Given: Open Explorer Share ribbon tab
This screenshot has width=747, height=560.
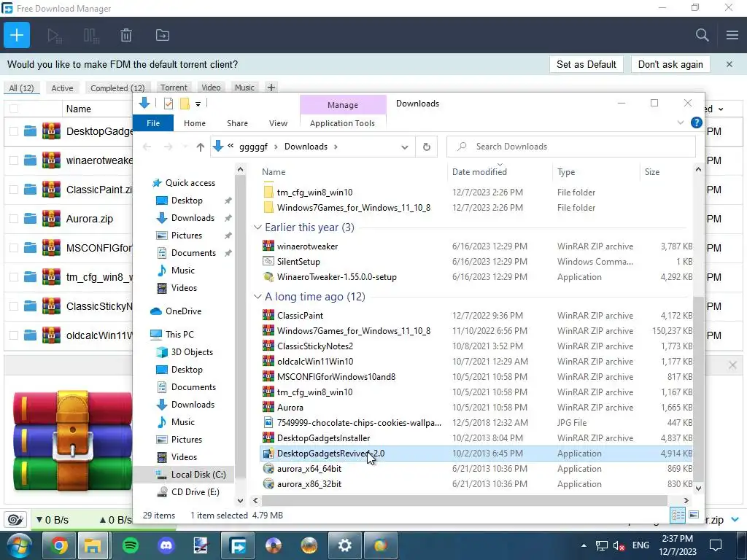Looking at the screenshot, I should [x=237, y=123].
